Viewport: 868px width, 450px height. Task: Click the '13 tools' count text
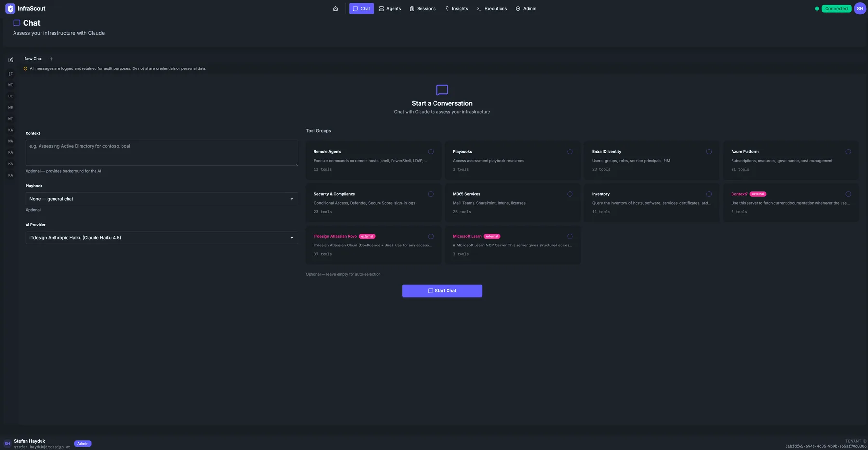(x=323, y=169)
